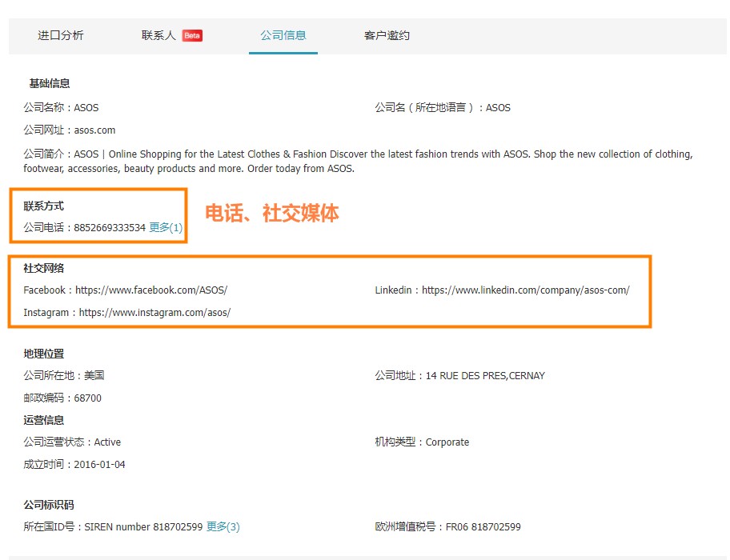Click the 公司所在地 value 美国
Screen dimensions: 730x560
click(x=94, y=375)
